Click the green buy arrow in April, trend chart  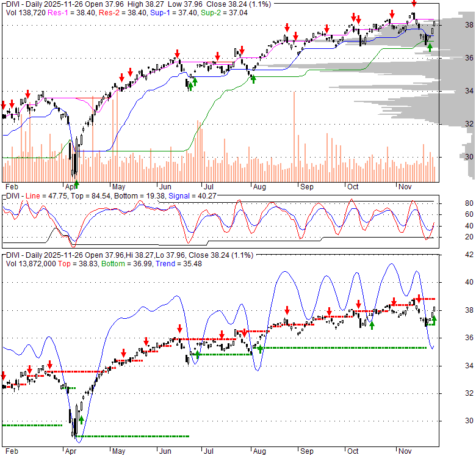point(81,420)
